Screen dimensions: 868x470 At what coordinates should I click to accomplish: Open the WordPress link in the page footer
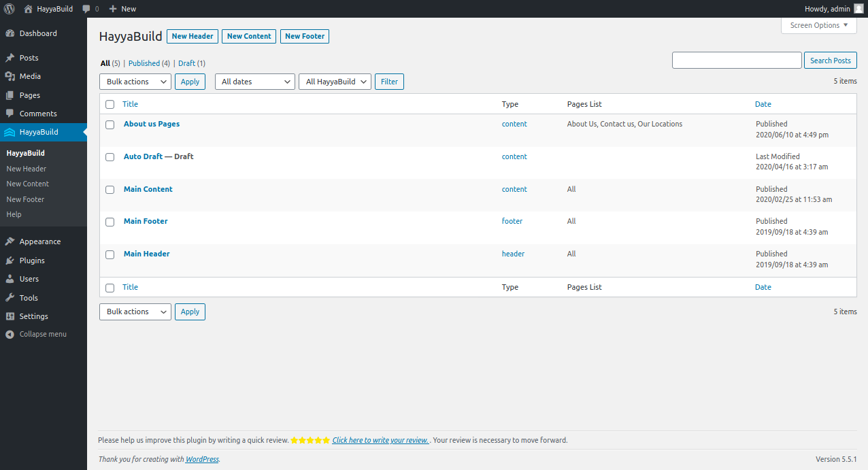tap(202, 459)
